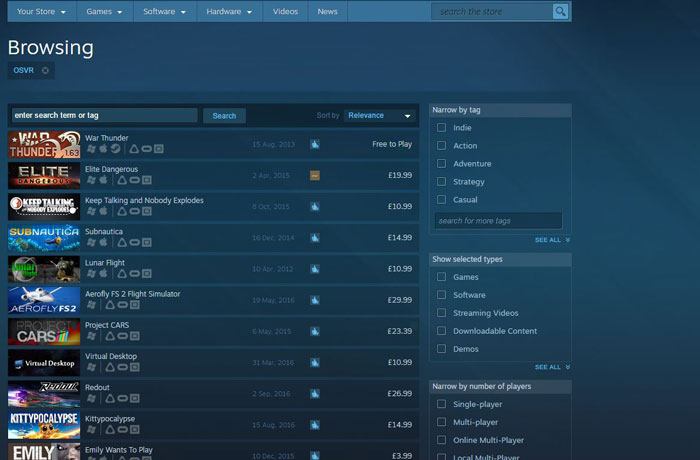Check the Streaming Videos checkbox
The image size is (700, 460).
click(442, 313)
